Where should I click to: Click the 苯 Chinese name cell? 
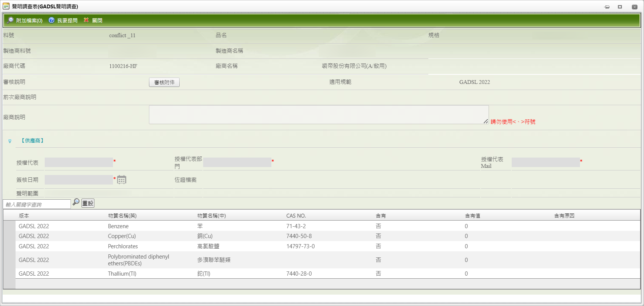200,226
